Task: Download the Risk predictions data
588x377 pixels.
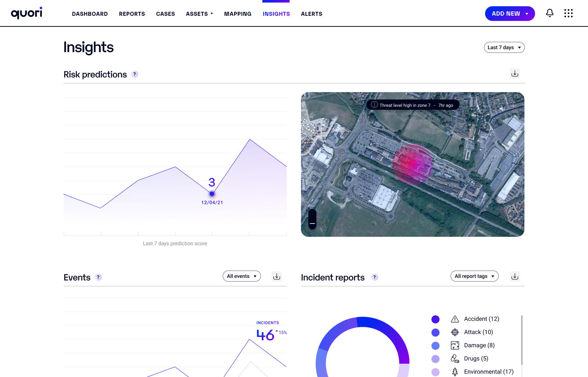Action: click(515, 73)
